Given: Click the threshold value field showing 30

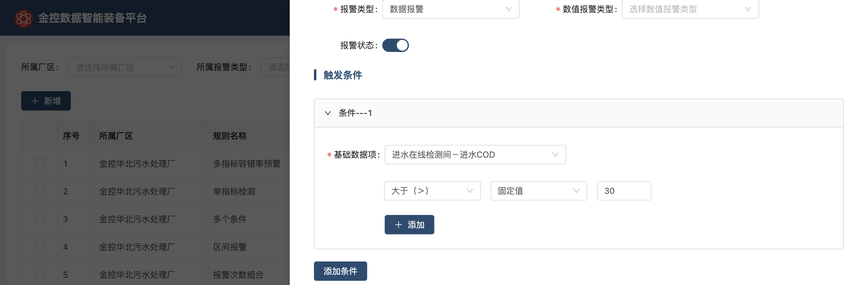Looking at the screenshot, I should (624, 191).
